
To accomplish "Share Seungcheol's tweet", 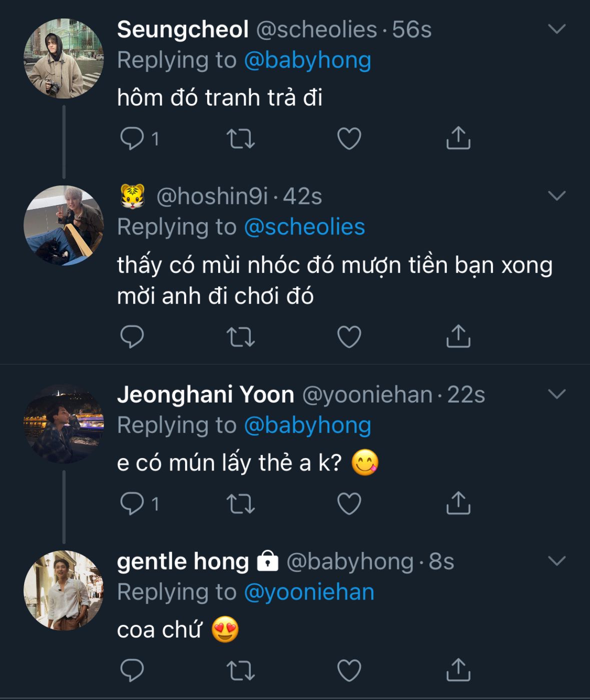I will click(x=458, y=138).
